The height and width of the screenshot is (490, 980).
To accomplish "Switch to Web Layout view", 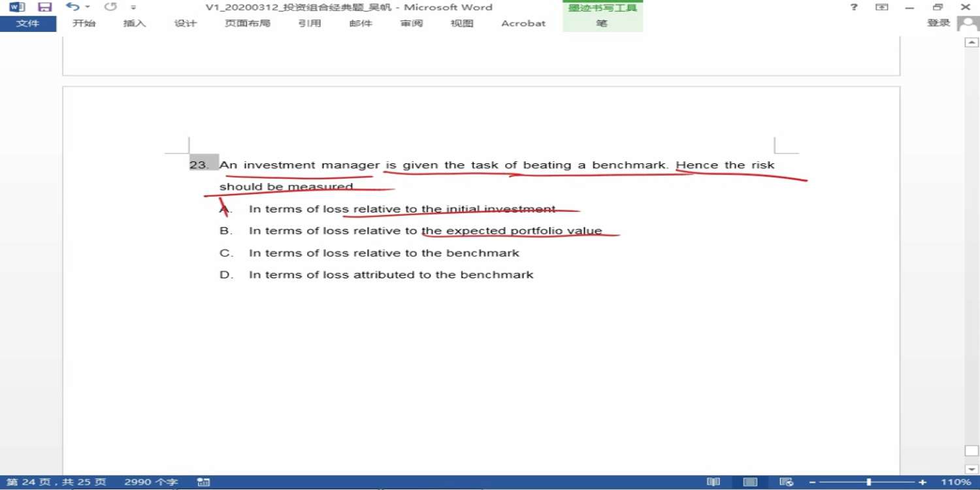I will pos(787,482).
